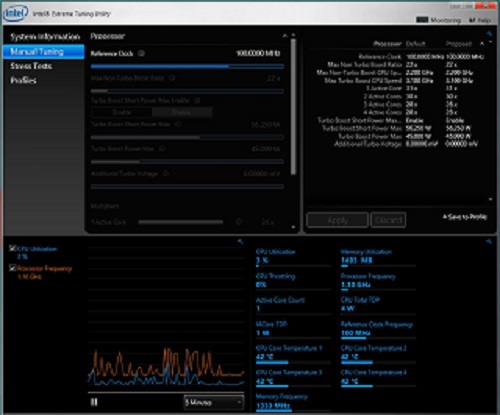Click CPU Core Temperature 2 readout

378,353
